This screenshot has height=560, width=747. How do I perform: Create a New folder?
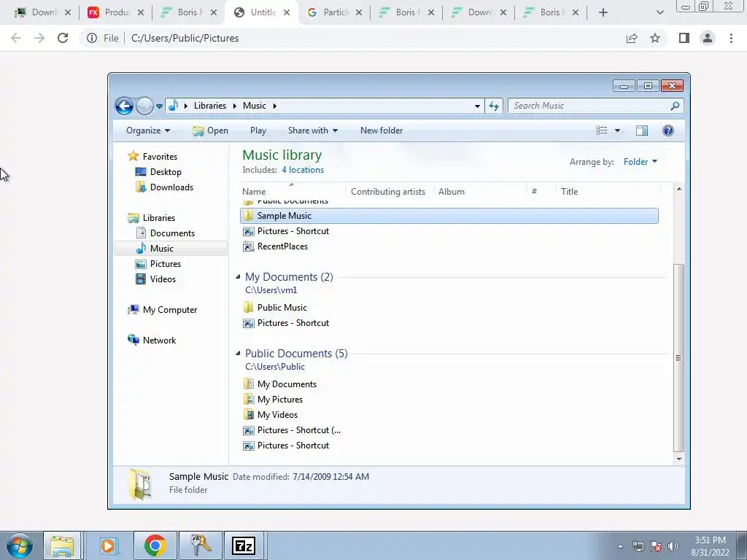[381, 131]
